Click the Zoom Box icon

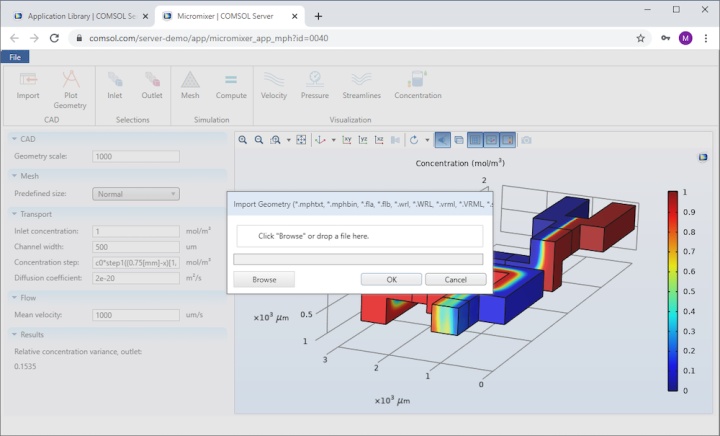pyautogui.click(x=276, y=140)
